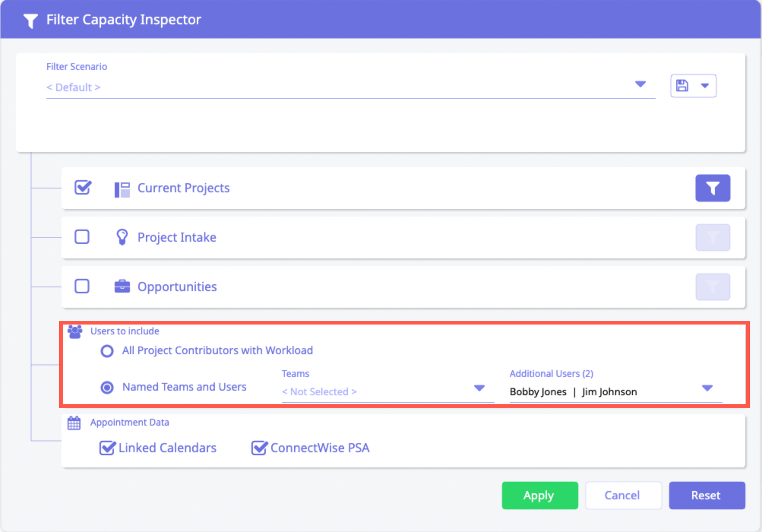Image resolution: width=762 pixels, height=532 pixels.
Task: Click the funnel icon in the header
Action: 30,21
